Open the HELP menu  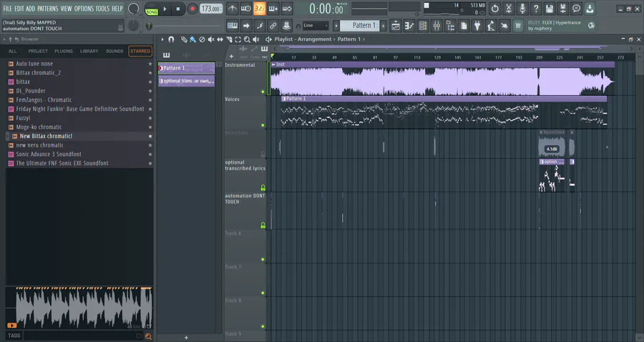[x=117, y=8]
